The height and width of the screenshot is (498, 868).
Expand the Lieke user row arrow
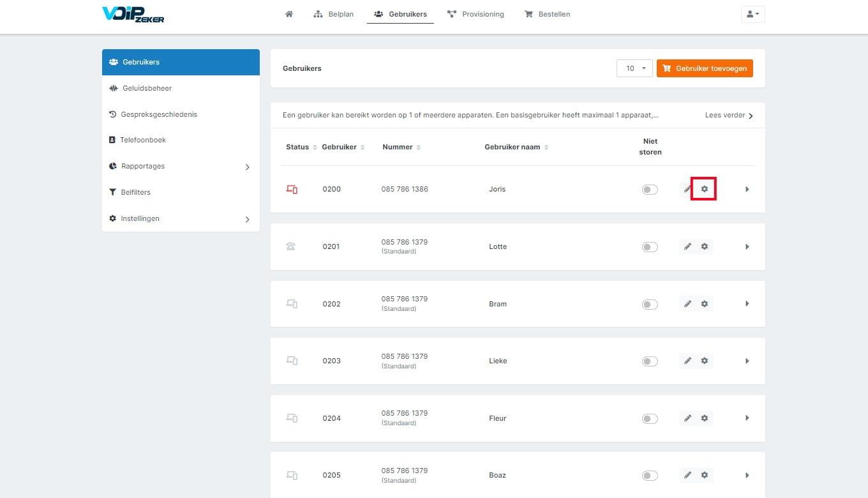(x=747, y=361)
